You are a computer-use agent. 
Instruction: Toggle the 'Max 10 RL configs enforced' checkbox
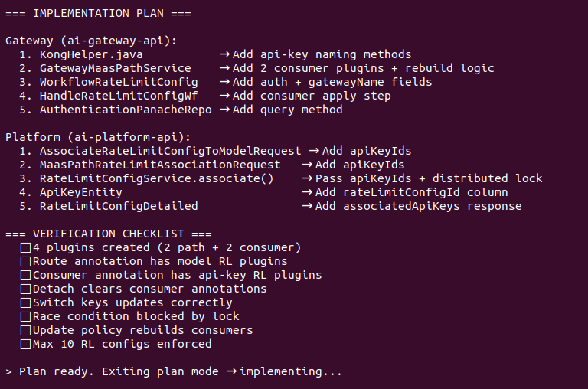(x=25, y=345)
